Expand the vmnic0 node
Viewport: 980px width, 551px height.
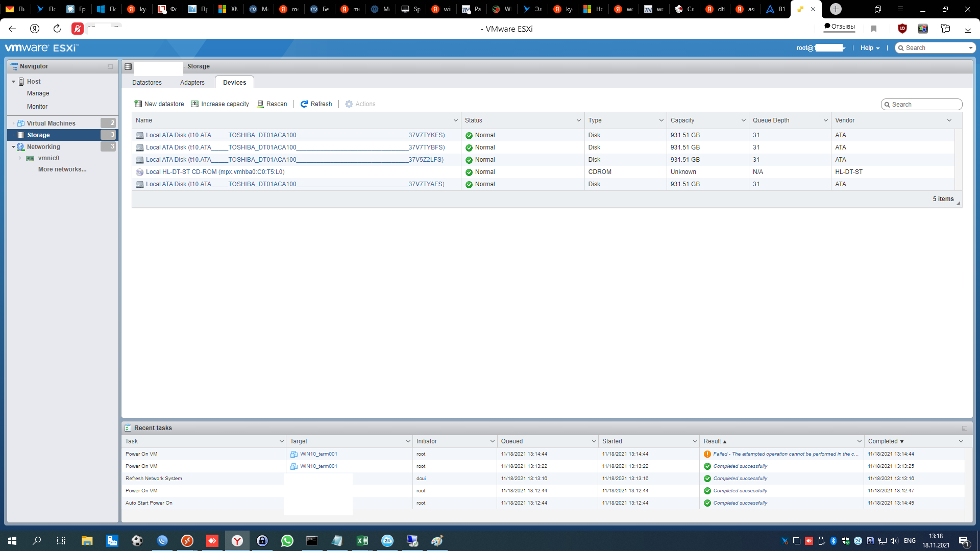click(x=21, y=158)
